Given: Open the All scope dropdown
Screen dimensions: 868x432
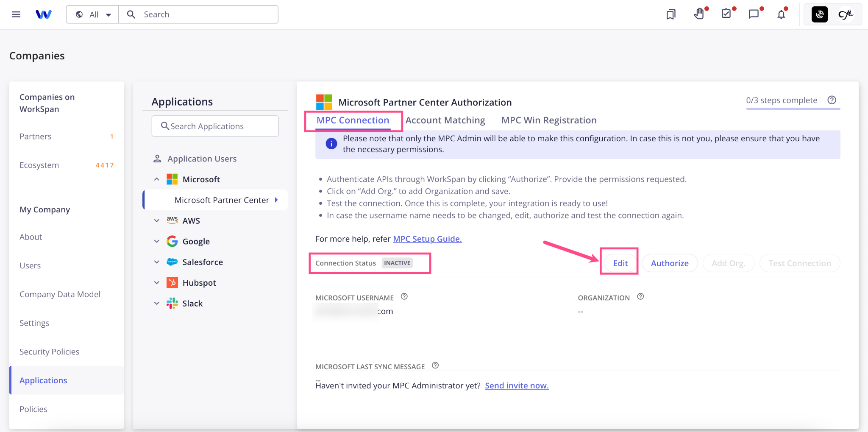Looking at the screenshot, I should 93,14.
